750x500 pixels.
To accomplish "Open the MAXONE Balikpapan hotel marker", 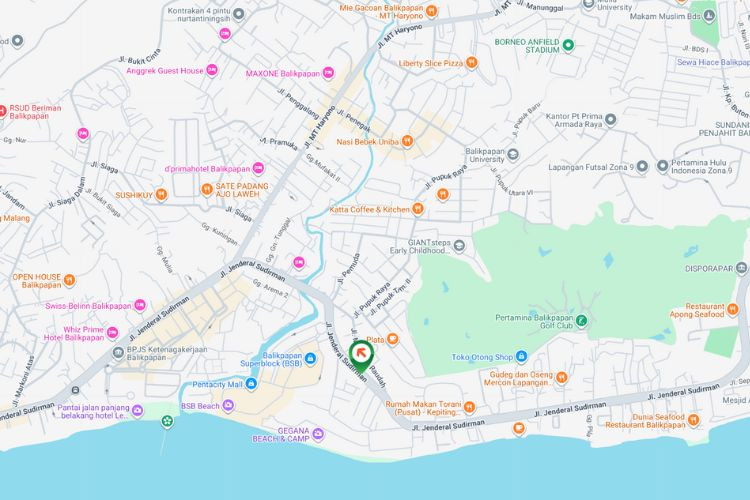I will (328, 73).
